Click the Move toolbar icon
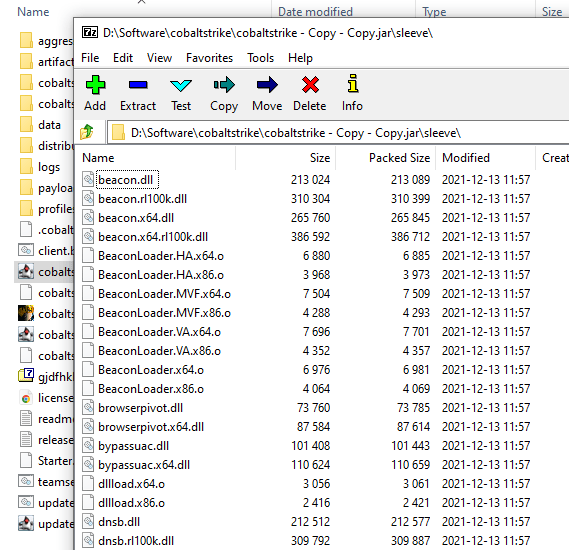 click(x=267, y=85)
